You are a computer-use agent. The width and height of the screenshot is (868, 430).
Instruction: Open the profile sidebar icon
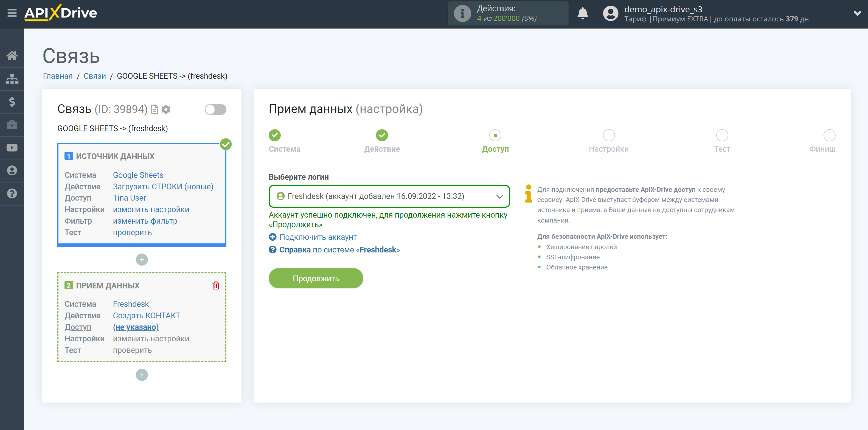point(12,170)
